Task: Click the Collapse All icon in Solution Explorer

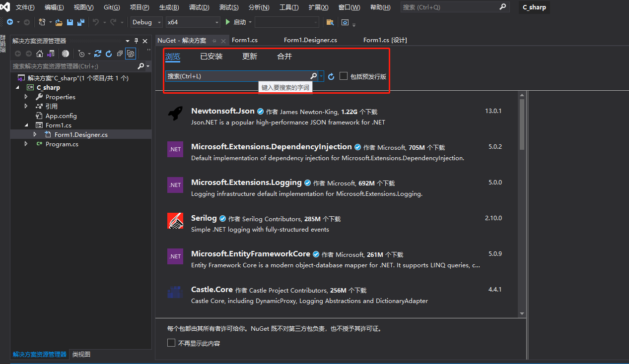Action: [x=120, y=54]
